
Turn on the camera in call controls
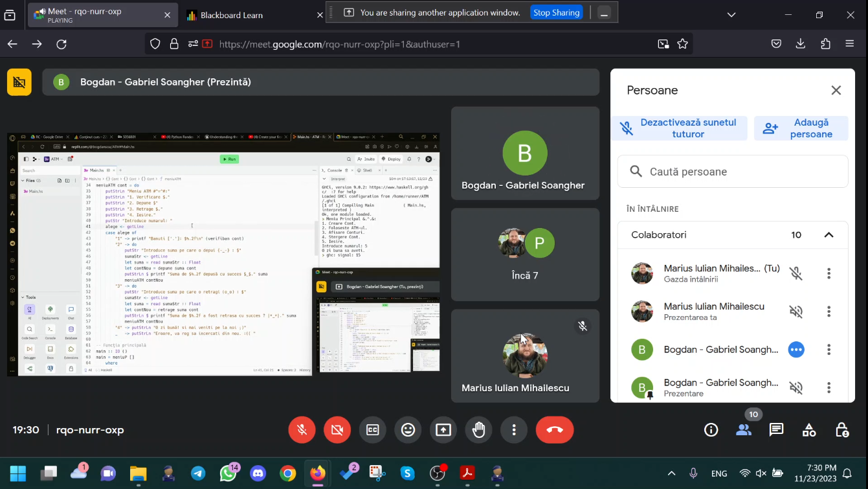[337, 430]
